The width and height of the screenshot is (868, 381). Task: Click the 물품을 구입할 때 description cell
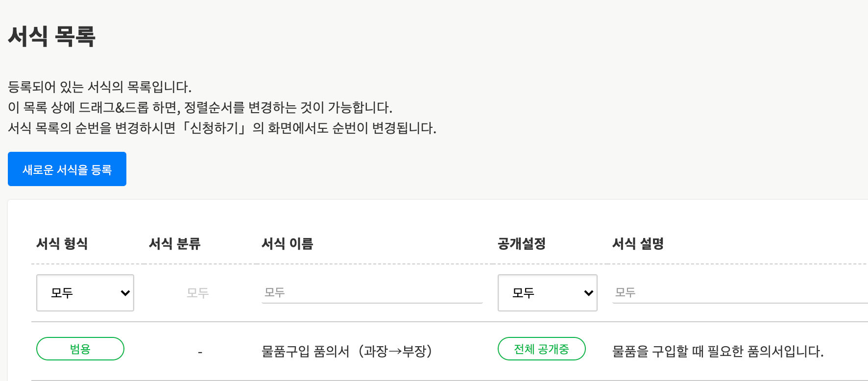point(718,351)
